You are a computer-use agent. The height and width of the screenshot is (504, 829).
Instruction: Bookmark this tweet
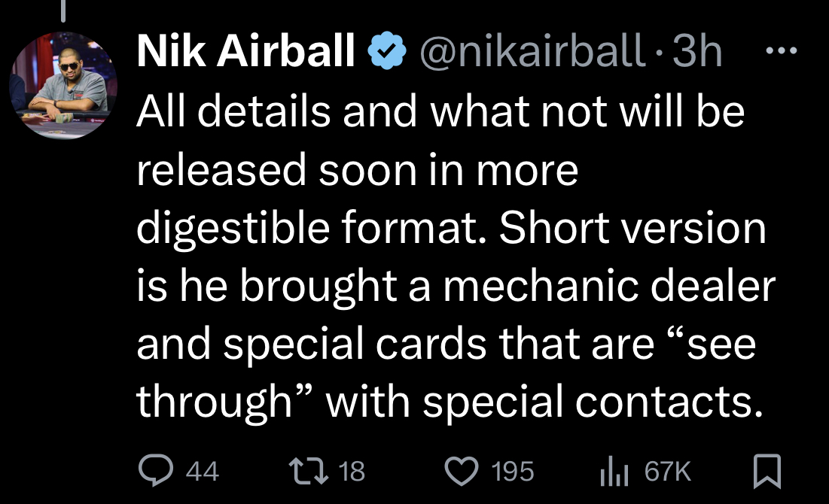[x=767, y=471]
